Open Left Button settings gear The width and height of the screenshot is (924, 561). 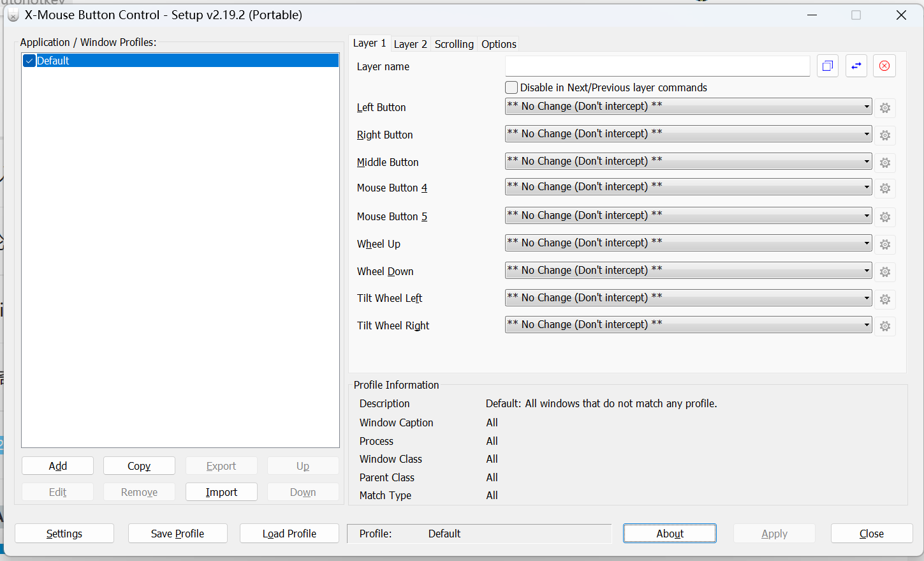click(x=885, y=108)
